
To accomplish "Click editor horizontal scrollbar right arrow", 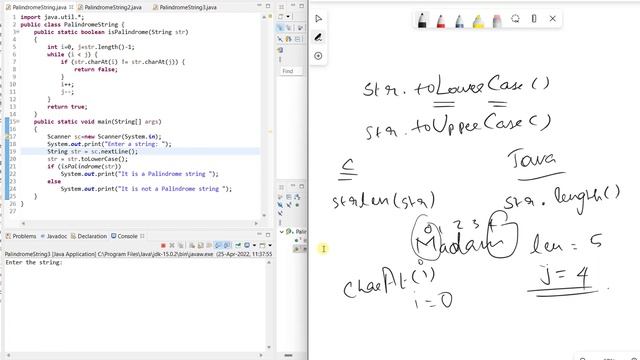I will (256, 223).
